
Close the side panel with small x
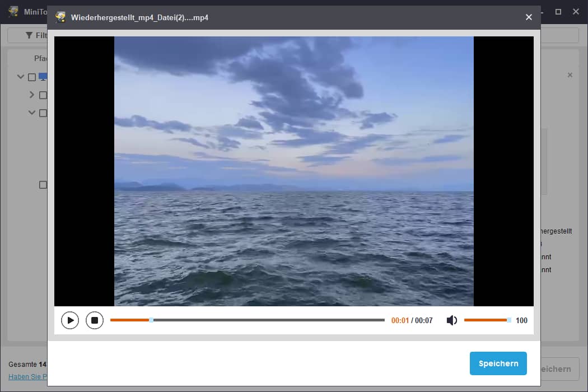point(570,75)
